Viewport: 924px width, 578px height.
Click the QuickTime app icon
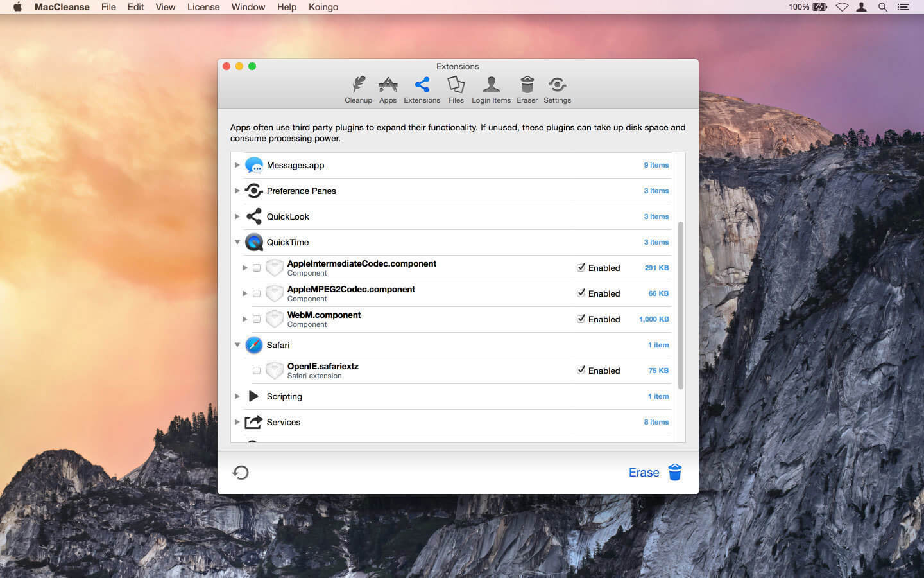coord(254,242)
